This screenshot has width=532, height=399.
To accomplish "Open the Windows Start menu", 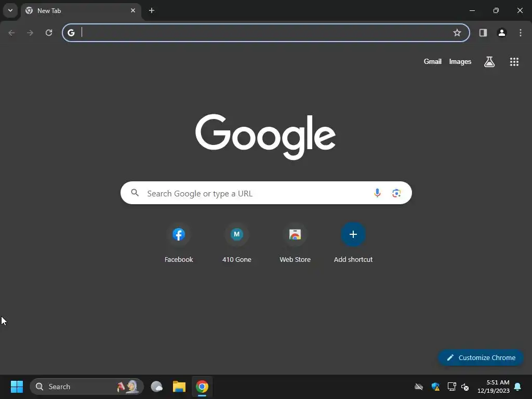I will (17, 387).
